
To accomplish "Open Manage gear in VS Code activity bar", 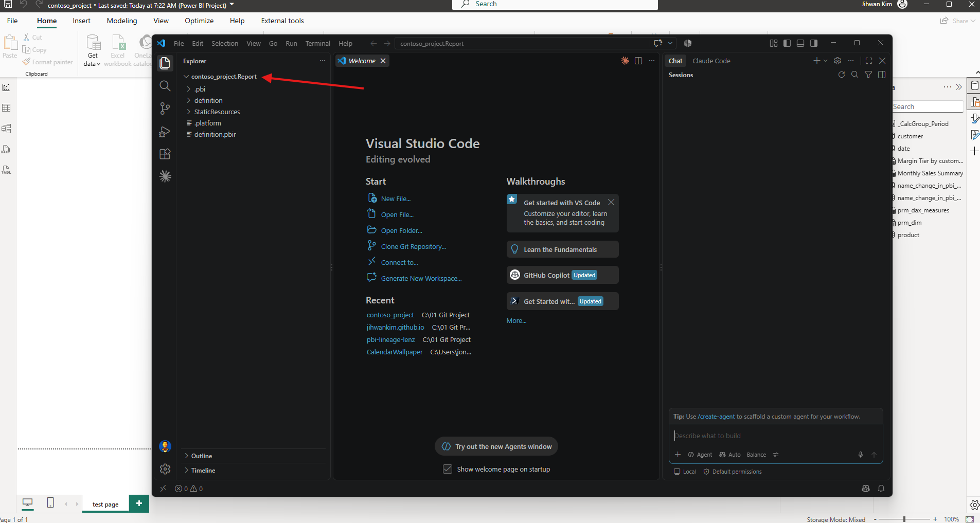I will 165,469.
